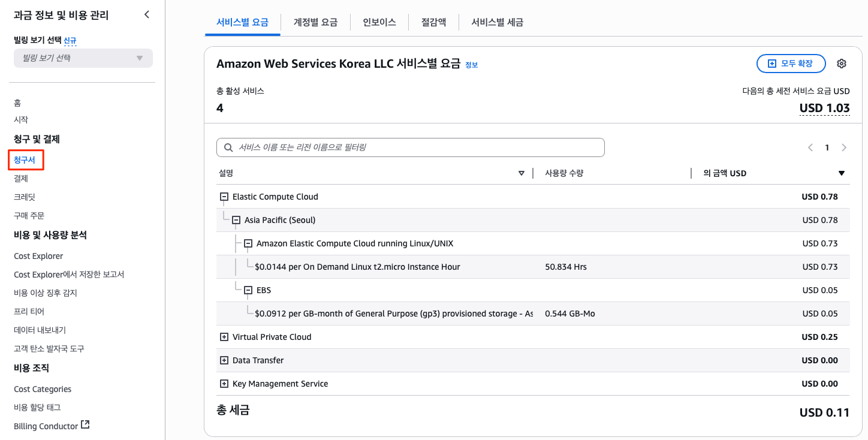Go to next page arrow
Image resolution: width=868 pixels, height=440 pixels.
(844, 147)
